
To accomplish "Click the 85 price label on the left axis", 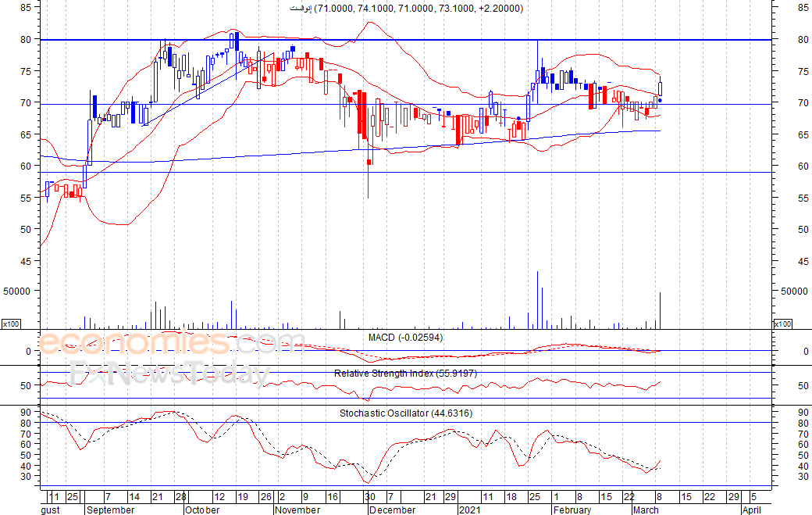I will (26, 7).
